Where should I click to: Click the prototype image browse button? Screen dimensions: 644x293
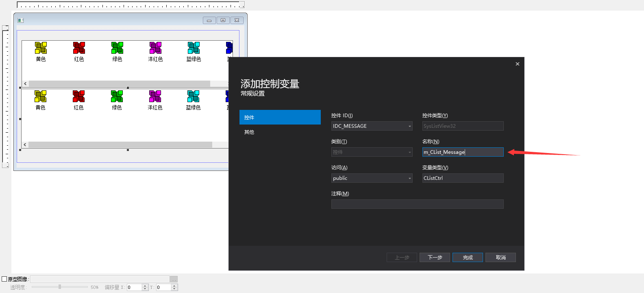click(174, 279)
